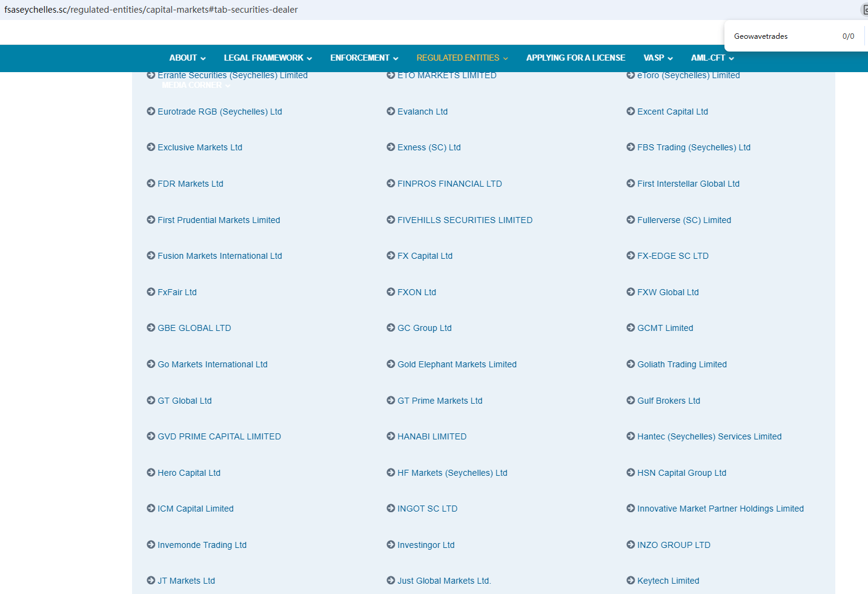
Task: Click arrow icon beside FXON Ltd
Action: point(391,292)
